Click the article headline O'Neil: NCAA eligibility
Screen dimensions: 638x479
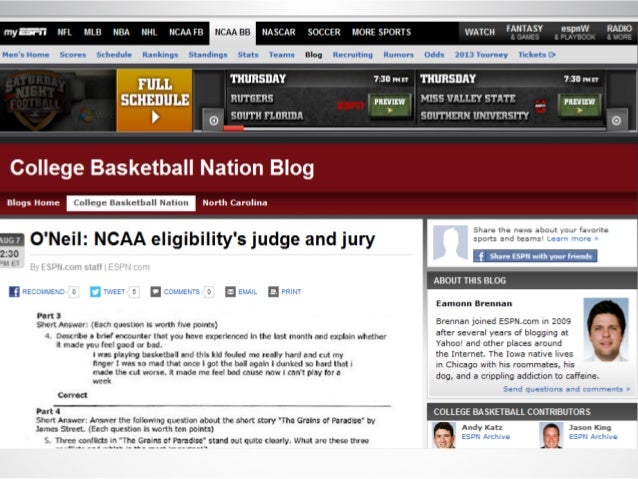click(203, 239)
